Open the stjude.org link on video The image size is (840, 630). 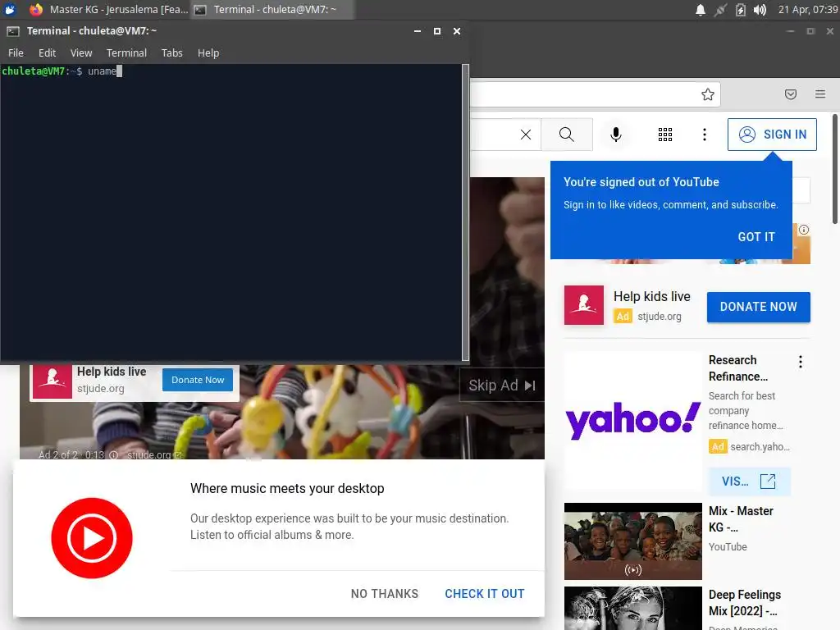click(x=154, y=454)
